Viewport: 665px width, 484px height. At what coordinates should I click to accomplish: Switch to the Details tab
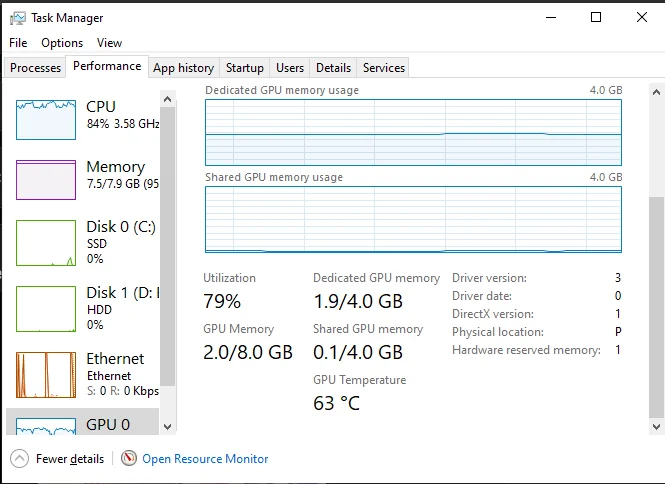(333, 68)
